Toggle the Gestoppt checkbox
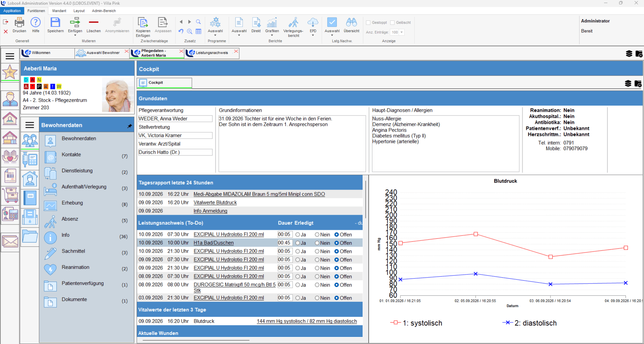The image size is (644, 344). (x=368, y=23)
